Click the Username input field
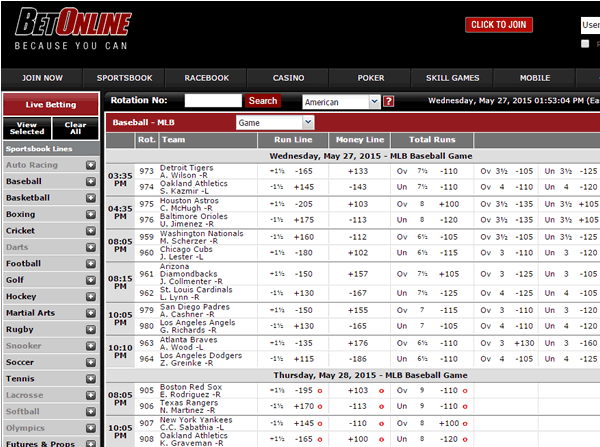 click(590, 25)
